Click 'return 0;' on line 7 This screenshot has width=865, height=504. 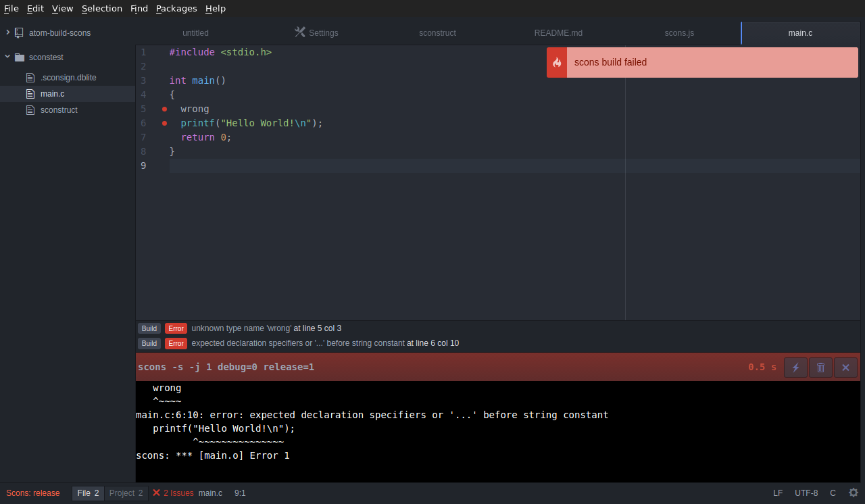pyautogui.click(x=206, y=137)
